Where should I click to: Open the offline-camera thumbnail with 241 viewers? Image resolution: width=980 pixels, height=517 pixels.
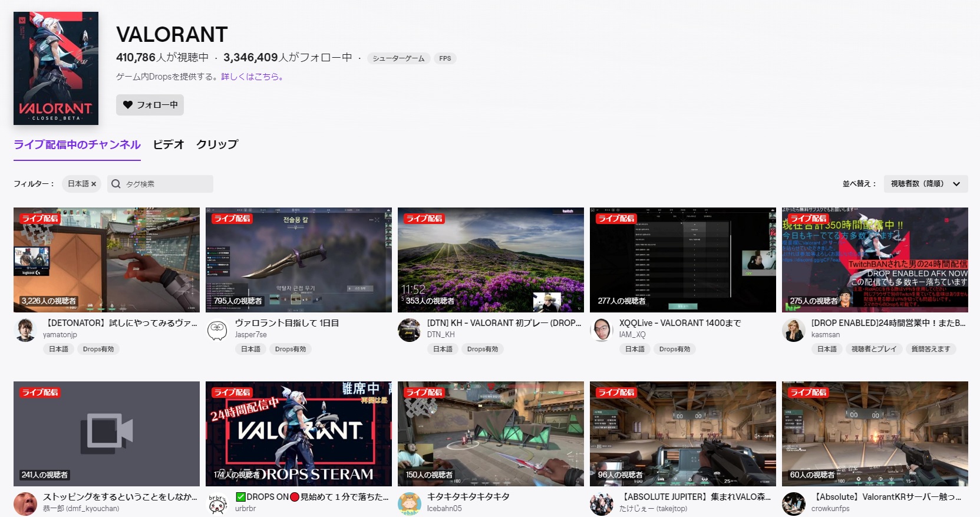107,434
